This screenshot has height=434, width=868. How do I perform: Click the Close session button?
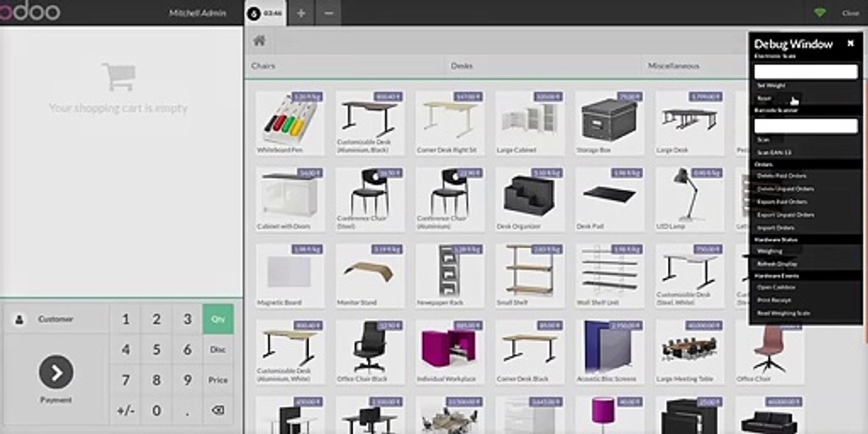(x=851, y=13)
